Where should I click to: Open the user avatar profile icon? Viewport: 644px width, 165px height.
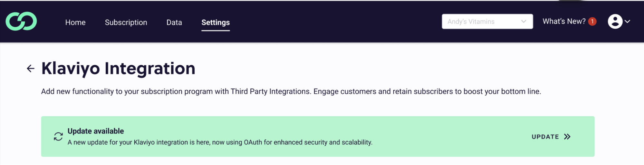615,22
